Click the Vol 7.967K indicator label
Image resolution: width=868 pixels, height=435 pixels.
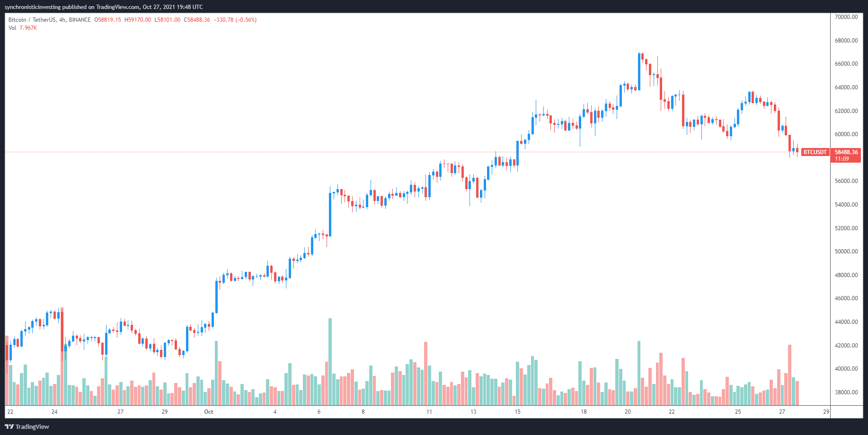tap(23, 28)
